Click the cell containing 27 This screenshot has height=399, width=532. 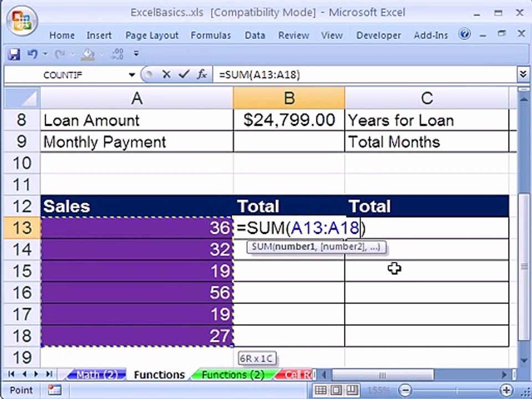(137, 336)
